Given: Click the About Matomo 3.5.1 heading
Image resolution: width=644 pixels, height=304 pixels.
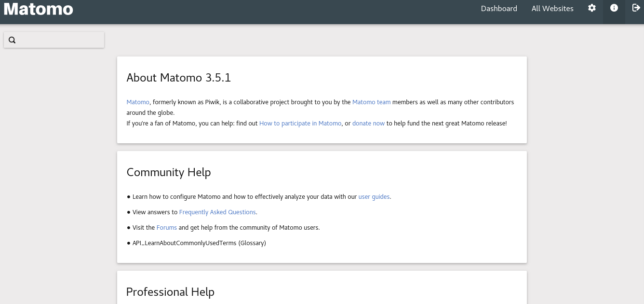Looking at the screenshot, I should (x=179, y=78).
